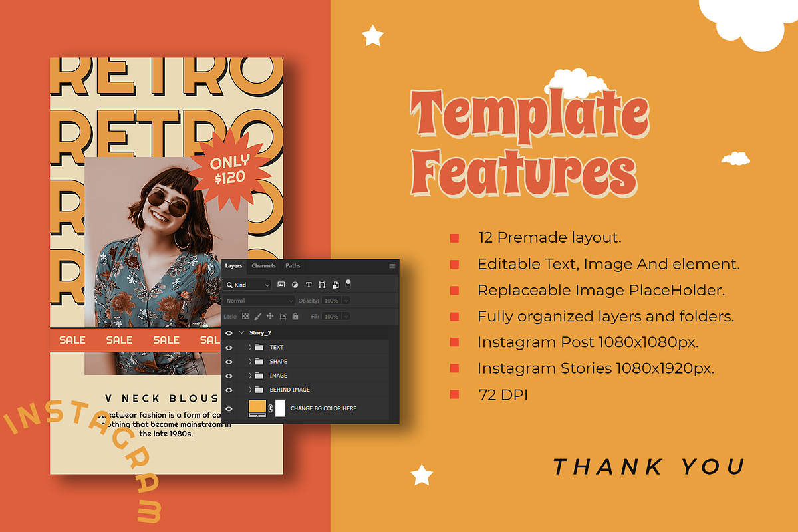Click folder icon of BEHIND IMAGE group
This screenshot has height=532, width=798.
coord(259,390)
